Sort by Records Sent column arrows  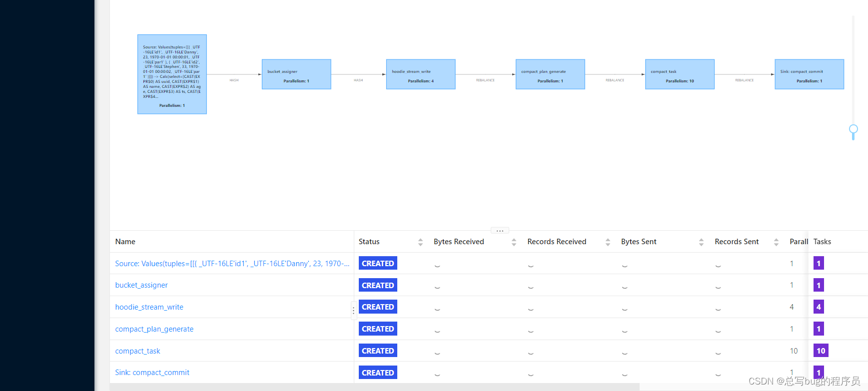tap(776, 242)
